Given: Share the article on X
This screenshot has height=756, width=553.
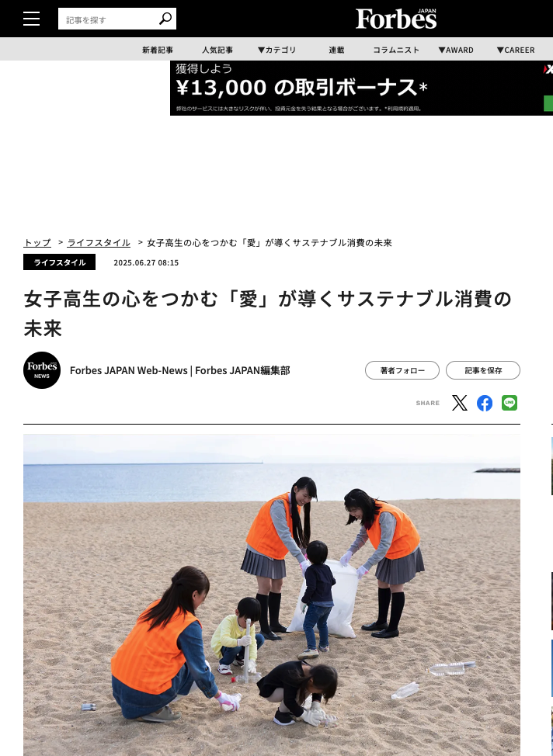Looking at the screenshot, I should click(x=459, y=403).
